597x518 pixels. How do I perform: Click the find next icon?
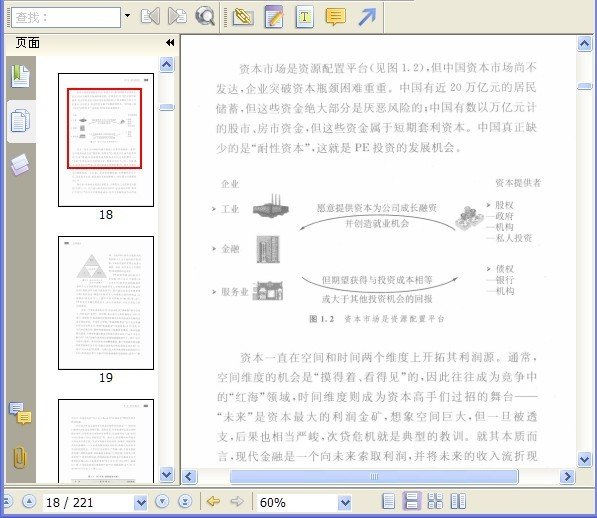click(177, 16)
